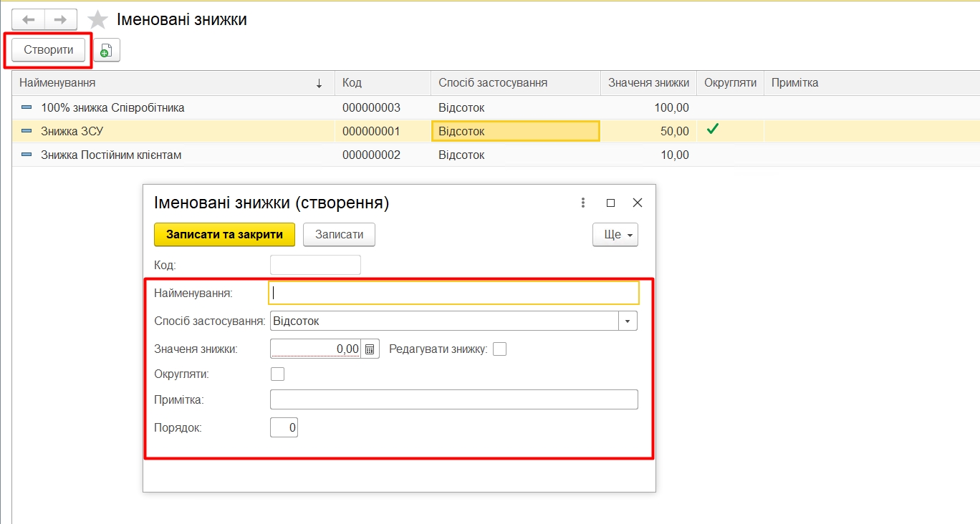Maximize the creation dialog window

610,203
